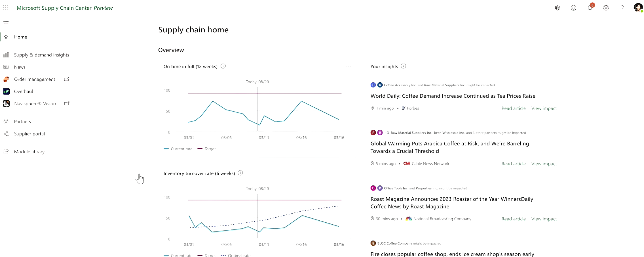View impact for World Daily coffee demand
644x257 pixels.
click(544, 108)
